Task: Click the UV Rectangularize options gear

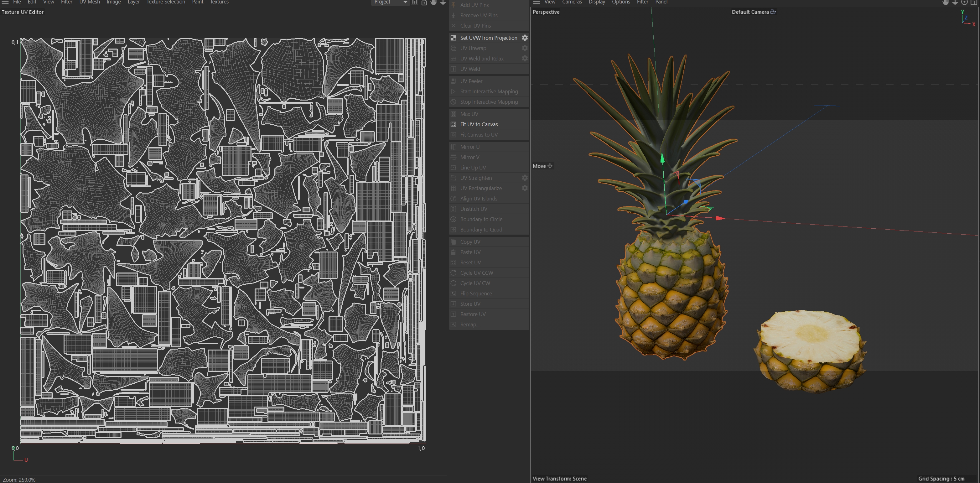Action: point(525,188)
